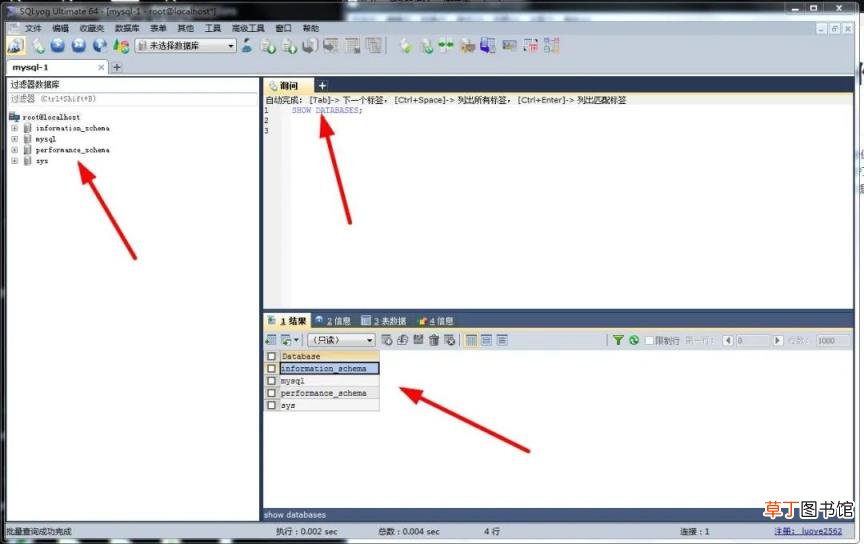The height and width of the screenshot is (544, 864).
Task: Expand the mysql tree node
Action: tap(15, 139)
